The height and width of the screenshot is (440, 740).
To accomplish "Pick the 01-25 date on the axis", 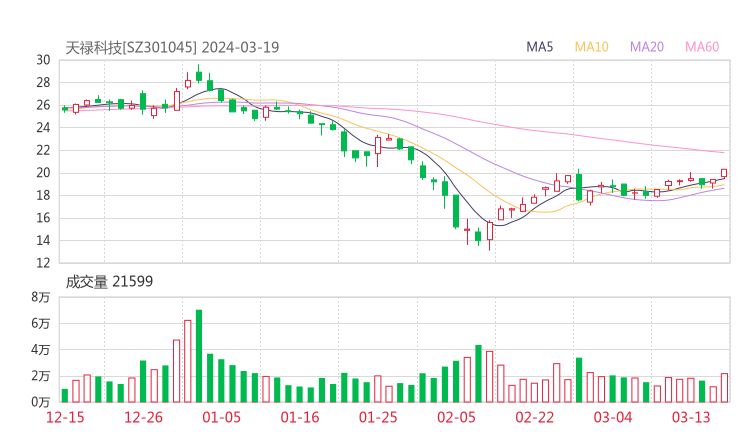I will [x=377, y=416].
